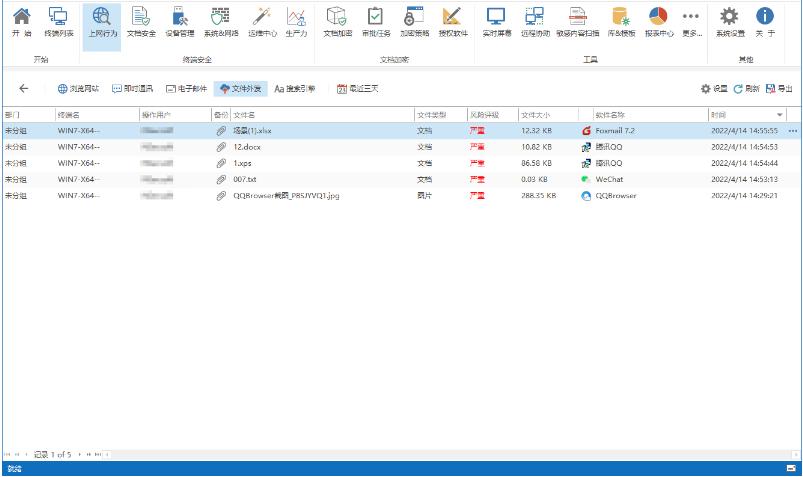Go back using the left arrow
The height and width of the screenshot is (477, 803).
24,89
